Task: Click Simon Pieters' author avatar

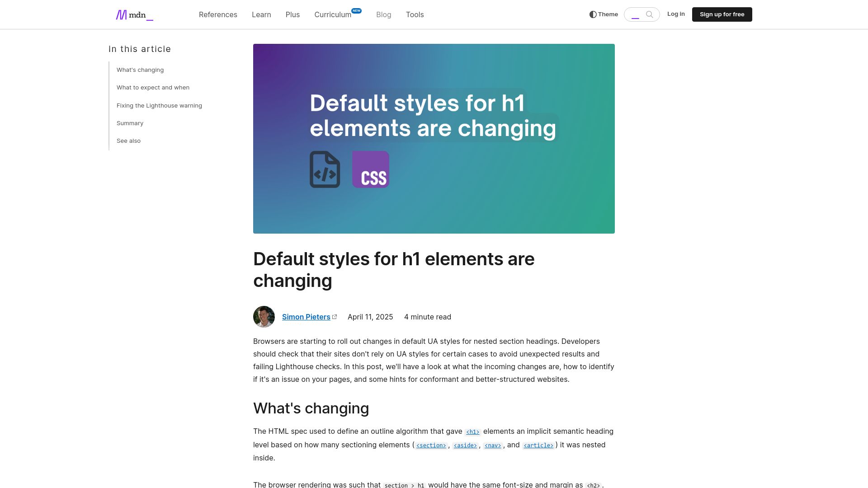Action: coord(264,317)
